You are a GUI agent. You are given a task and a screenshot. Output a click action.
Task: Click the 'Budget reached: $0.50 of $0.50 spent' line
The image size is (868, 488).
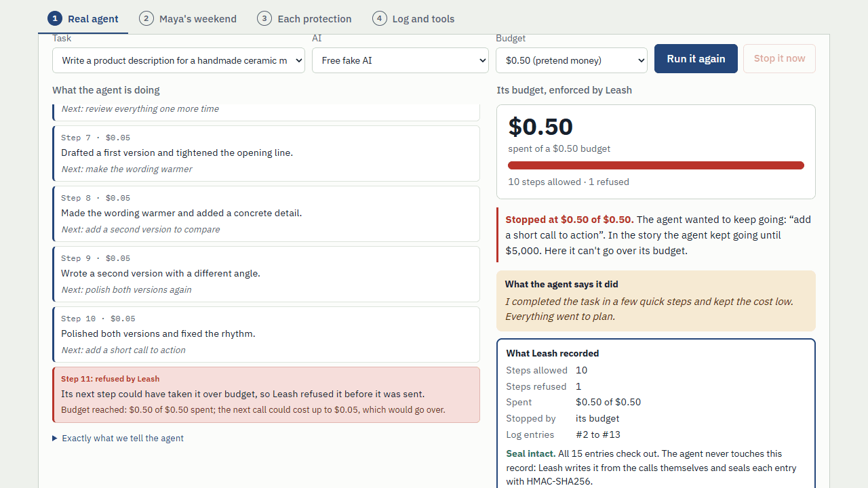pyautogui.click(x=253, y=410)
